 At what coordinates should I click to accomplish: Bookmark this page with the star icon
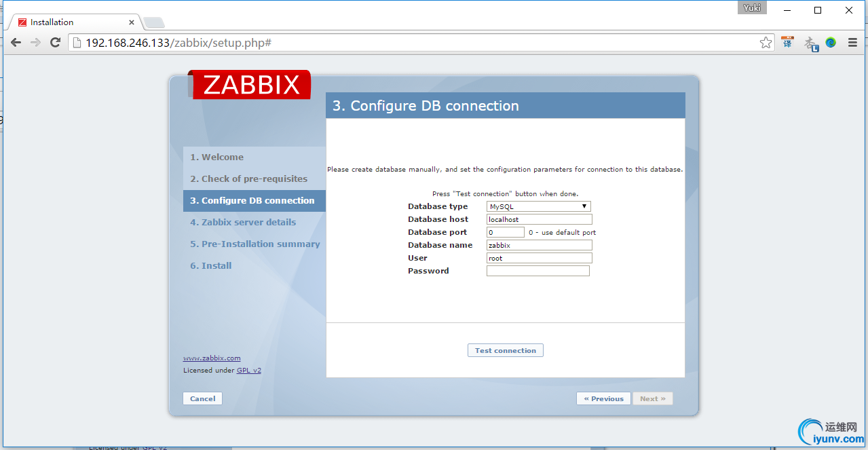(766, 43)
